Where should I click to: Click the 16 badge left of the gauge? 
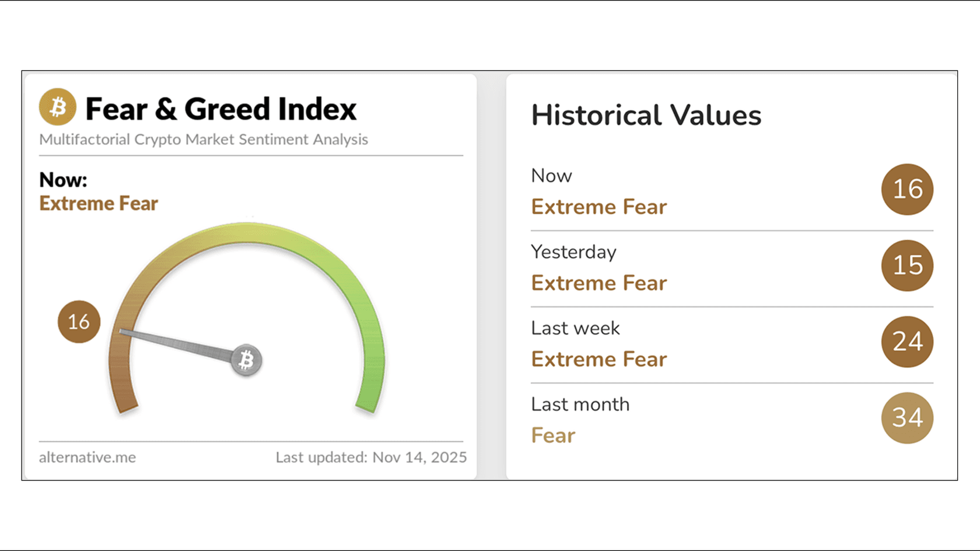tap(79, 322)
